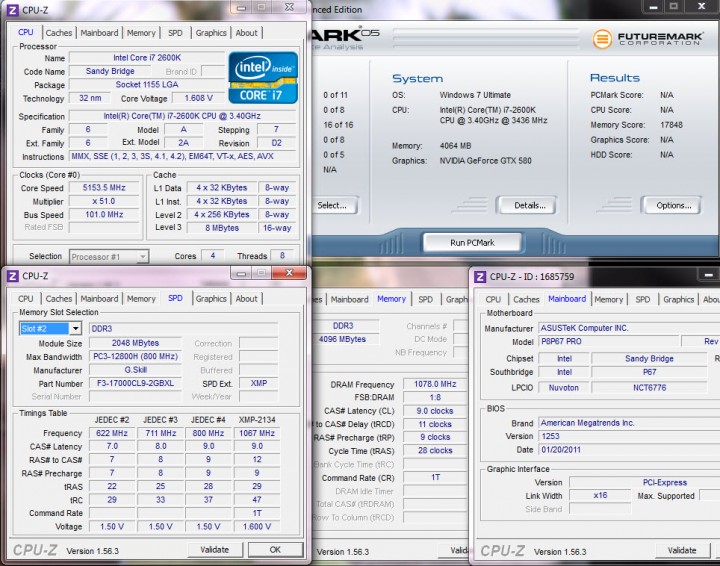The height and width of the screenshot is (566, 720).
Task: Select CPU tab in the SPD CPU-Z window
Action: (x=26, y=299)
